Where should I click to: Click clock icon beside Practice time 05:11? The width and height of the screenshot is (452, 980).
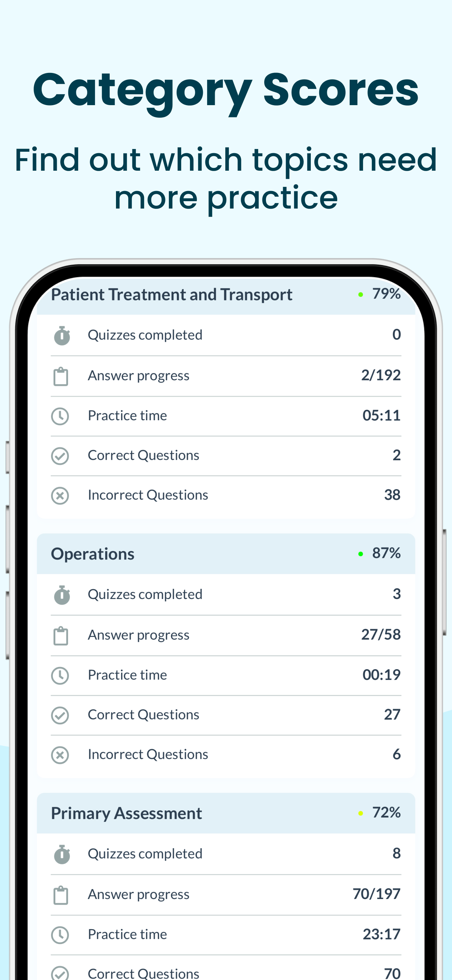point(60,416)
